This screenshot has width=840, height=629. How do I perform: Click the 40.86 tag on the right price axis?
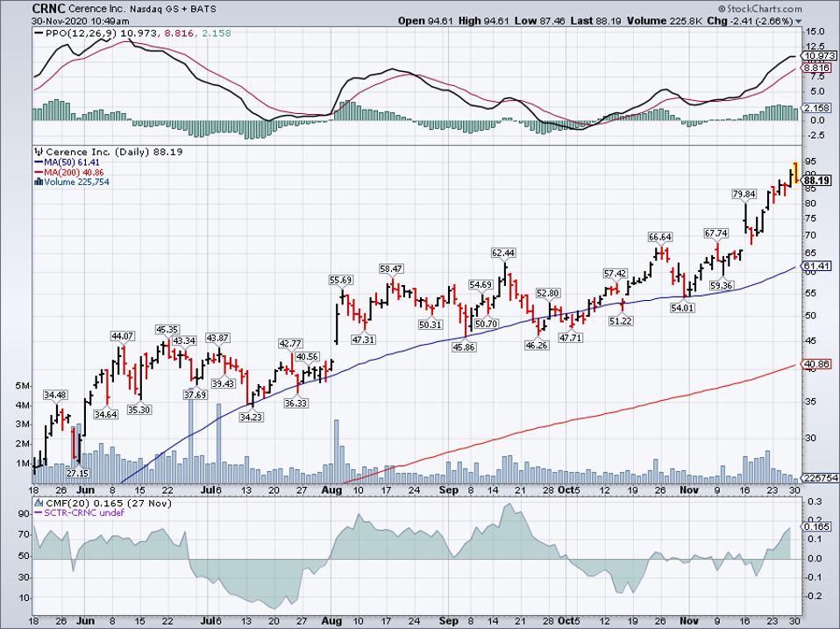pos(816,364)
